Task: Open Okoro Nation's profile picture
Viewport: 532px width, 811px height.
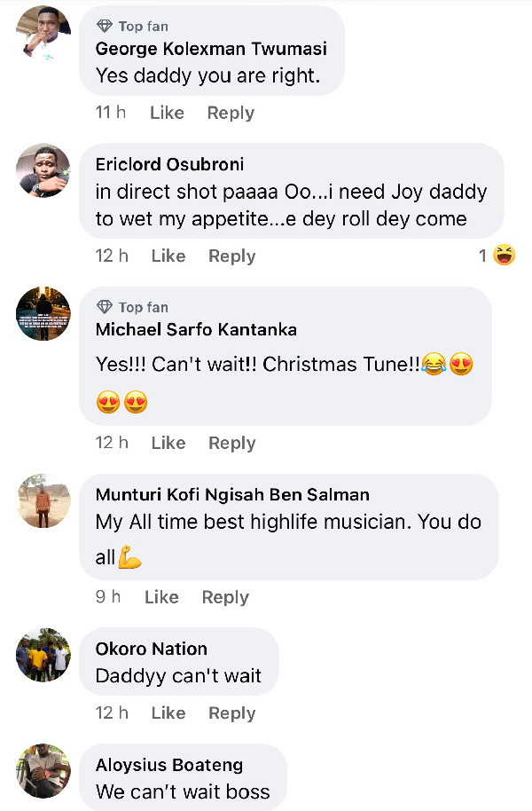Action: [x=43, y=655]
